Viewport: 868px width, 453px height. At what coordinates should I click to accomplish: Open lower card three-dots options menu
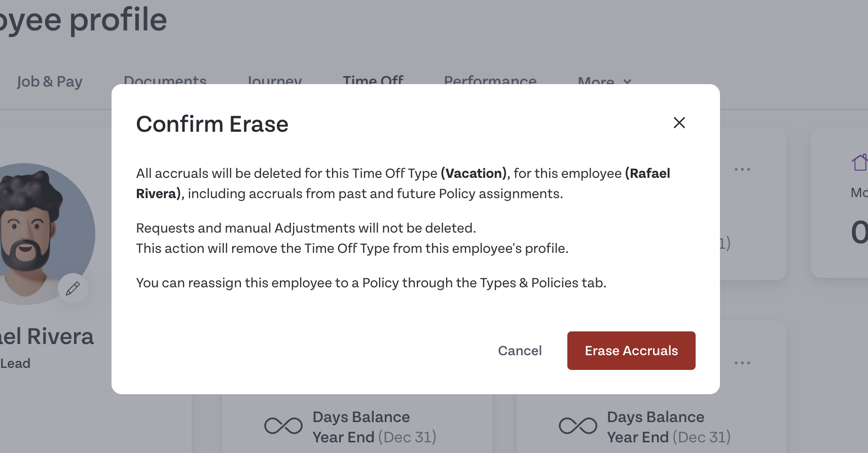pyautogui.click(x=742, y=363)
